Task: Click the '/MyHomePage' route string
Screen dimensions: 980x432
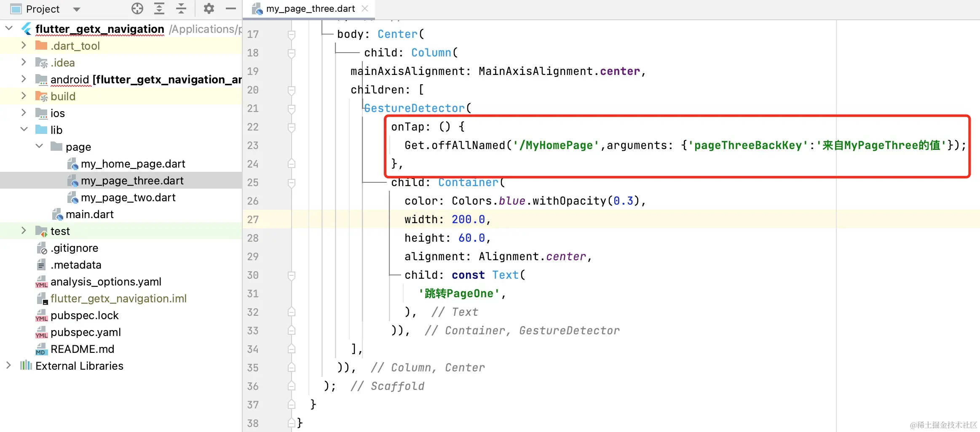Action: (556, 145)
